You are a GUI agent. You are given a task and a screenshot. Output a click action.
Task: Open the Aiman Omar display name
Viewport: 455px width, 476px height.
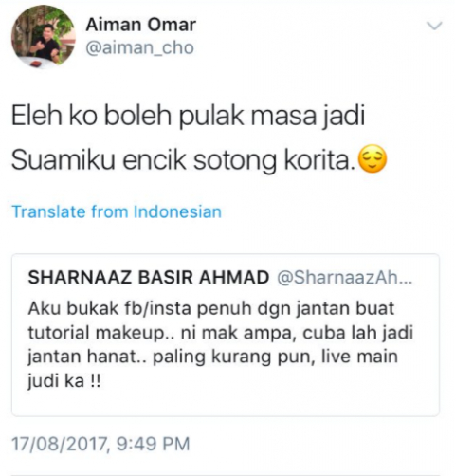pos(141,25)
